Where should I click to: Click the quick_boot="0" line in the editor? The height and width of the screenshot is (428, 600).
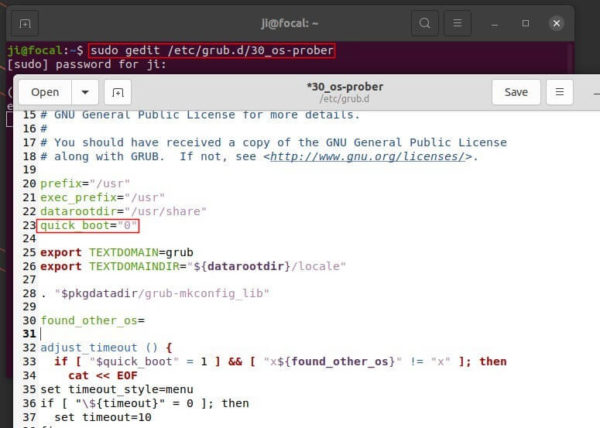click(88, 225)
